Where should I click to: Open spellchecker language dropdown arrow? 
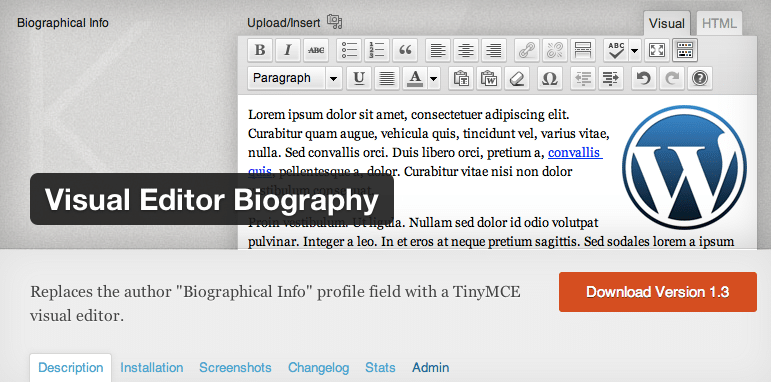click(x=634, y=50)
